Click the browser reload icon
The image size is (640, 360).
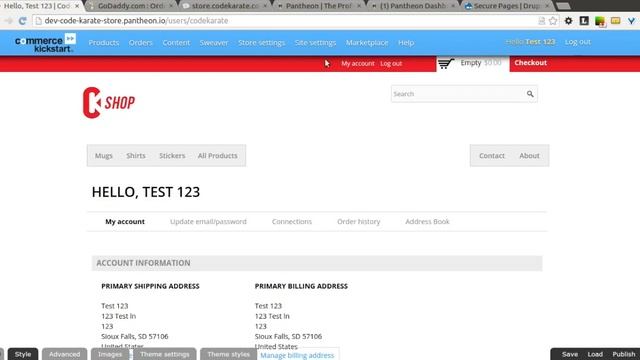point(22,21)
